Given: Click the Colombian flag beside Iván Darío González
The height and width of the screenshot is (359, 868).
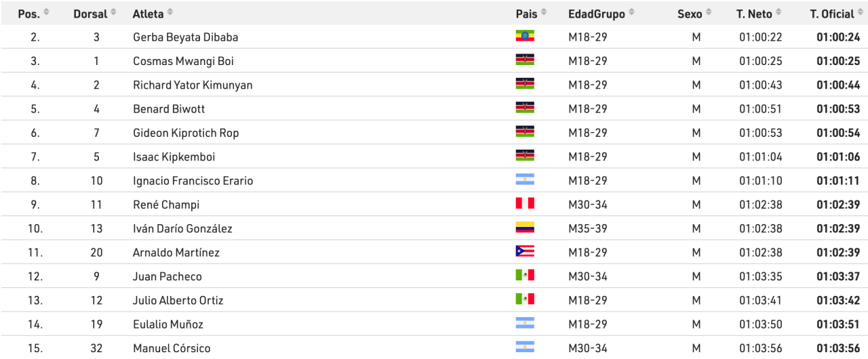Looking at the screenshot, I should tap(524, 228).
